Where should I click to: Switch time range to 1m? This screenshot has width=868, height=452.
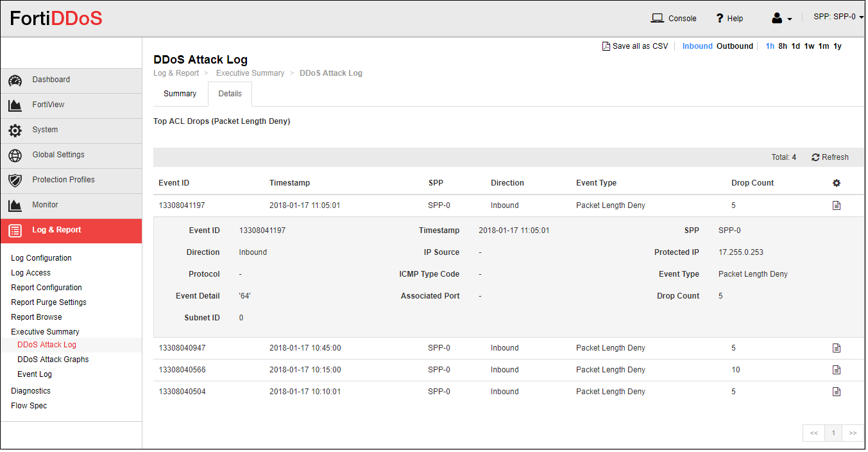(824, 46)
